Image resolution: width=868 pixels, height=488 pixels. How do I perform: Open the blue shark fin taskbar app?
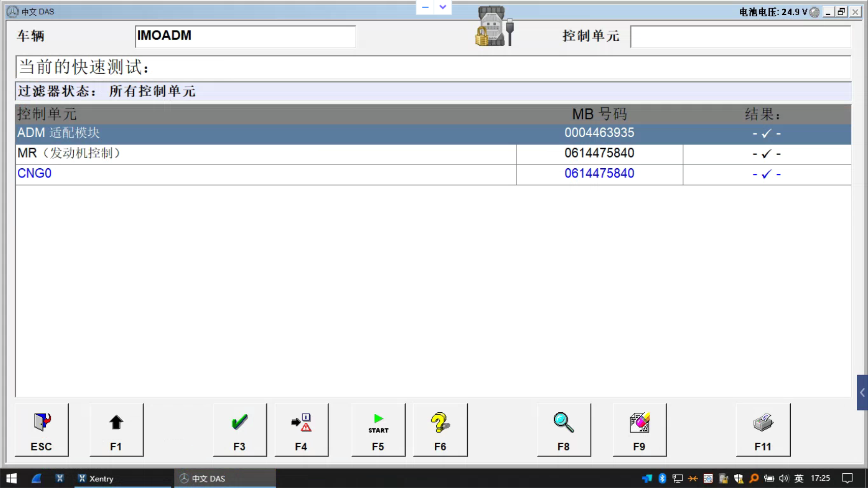pyautogui.click(x=37, y=478)
